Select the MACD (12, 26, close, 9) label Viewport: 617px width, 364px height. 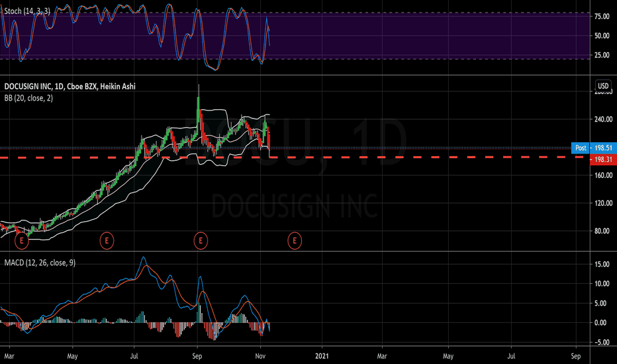pyautogui.click(x=40, y=263)
